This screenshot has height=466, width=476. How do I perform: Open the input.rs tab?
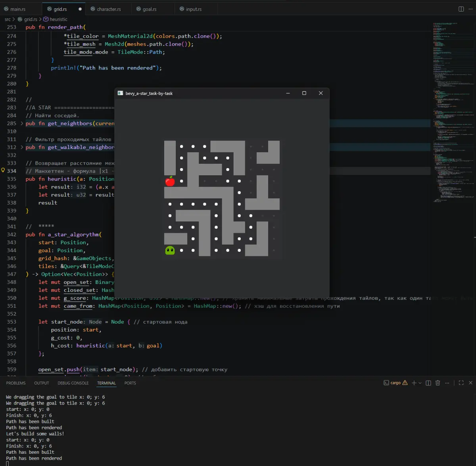click(x=194, y=9)
